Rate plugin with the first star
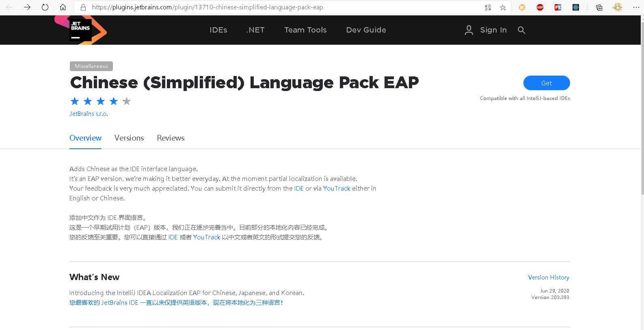The width and height of the screenshot is (644, 330). [75, 101]
